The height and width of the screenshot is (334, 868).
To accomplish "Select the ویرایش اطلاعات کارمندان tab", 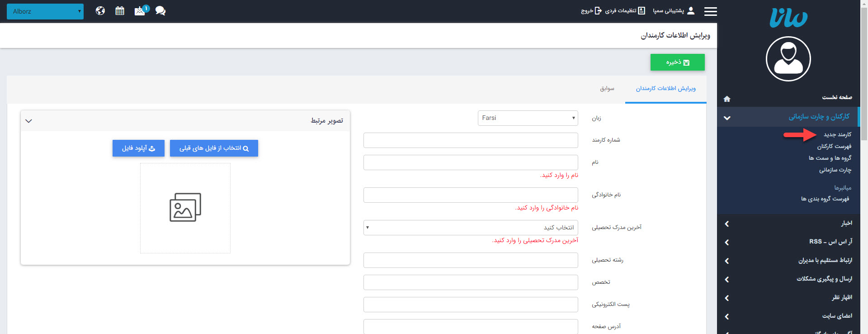I will [665, 89].
